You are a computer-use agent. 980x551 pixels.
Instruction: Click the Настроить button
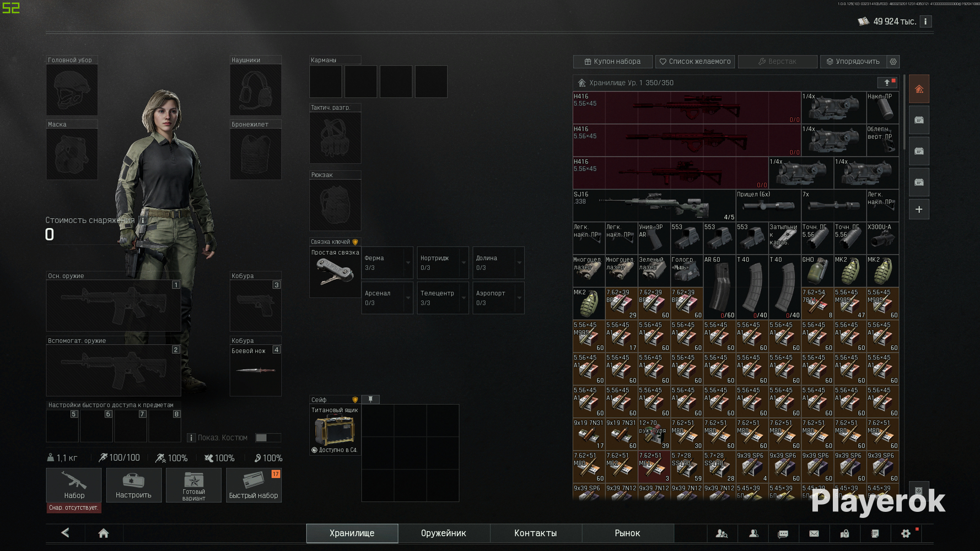click(x=134, y=485)
